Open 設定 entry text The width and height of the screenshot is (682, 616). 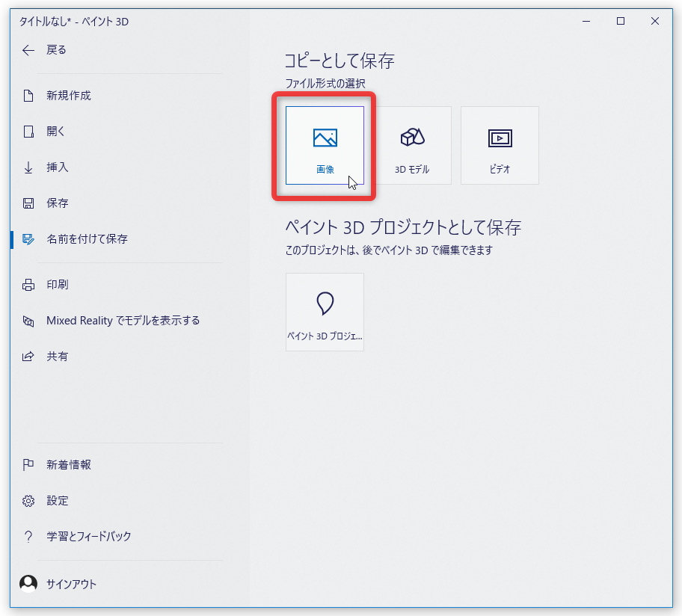click(58, 501)
